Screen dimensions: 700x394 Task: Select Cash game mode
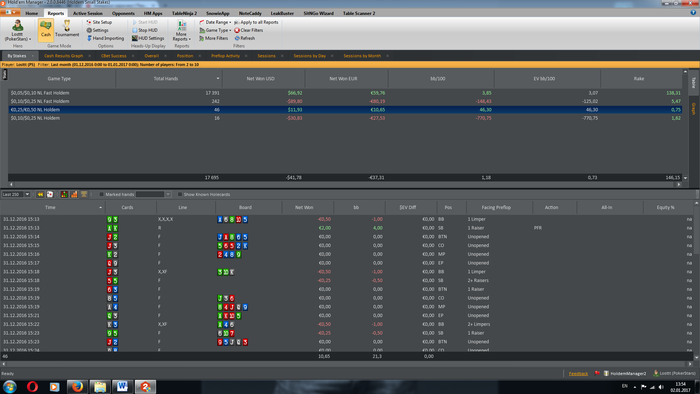46,30
